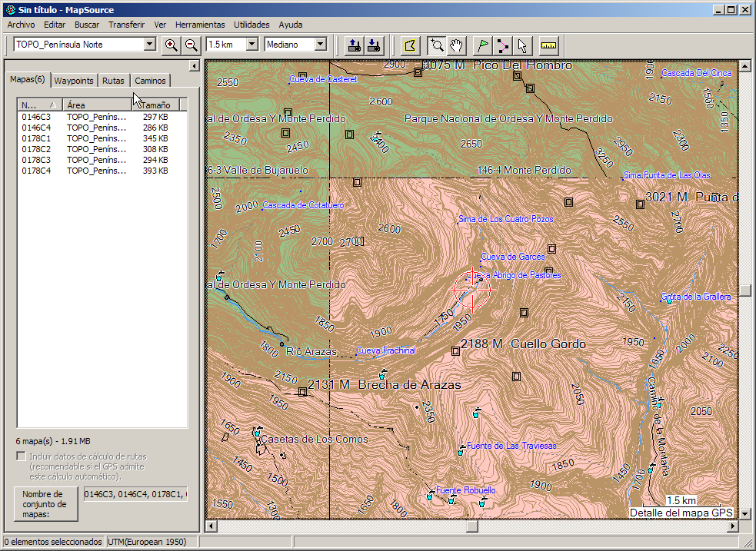
Task: Switch to the Waypoints tab
Action: tap(74, 81)
